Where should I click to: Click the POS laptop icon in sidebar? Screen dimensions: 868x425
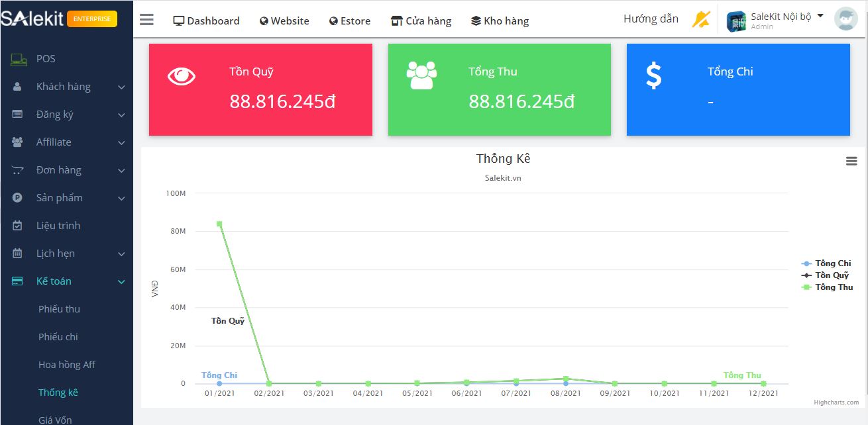19,59
